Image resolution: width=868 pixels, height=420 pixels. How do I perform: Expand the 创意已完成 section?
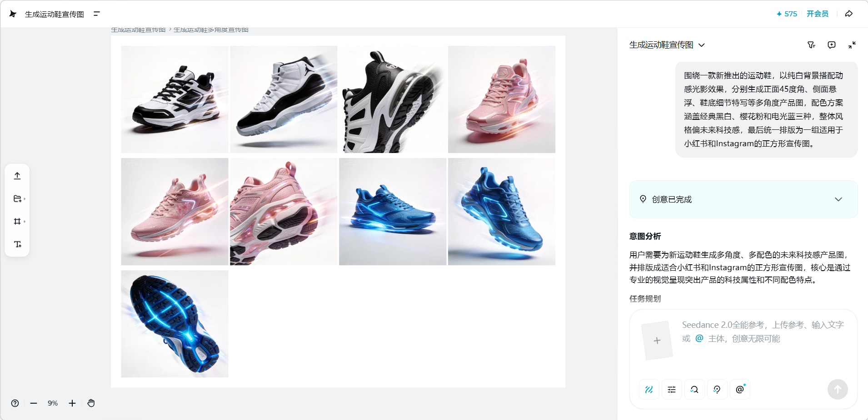tap(743, 199)
